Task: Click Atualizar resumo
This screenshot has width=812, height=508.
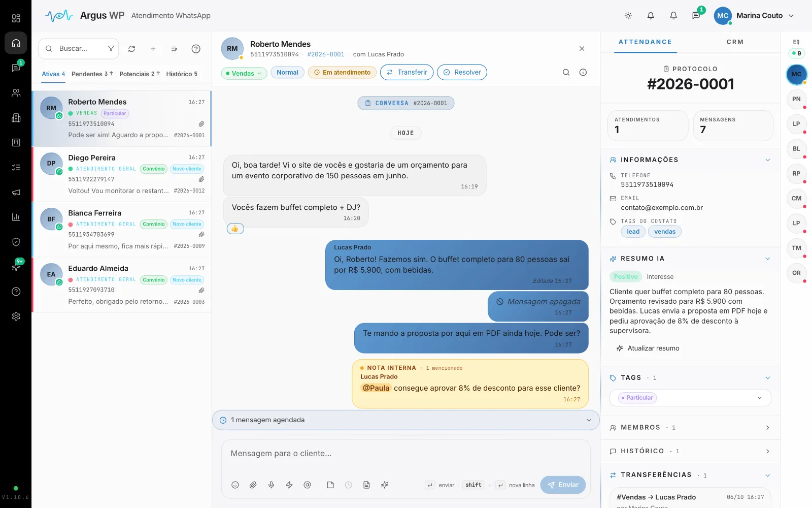Action: click(648, 348)
